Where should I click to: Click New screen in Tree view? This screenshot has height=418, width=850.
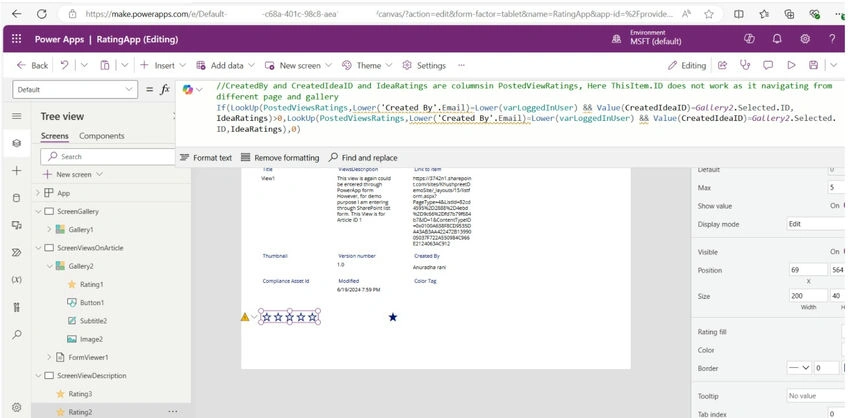click(x=73, y=175)
